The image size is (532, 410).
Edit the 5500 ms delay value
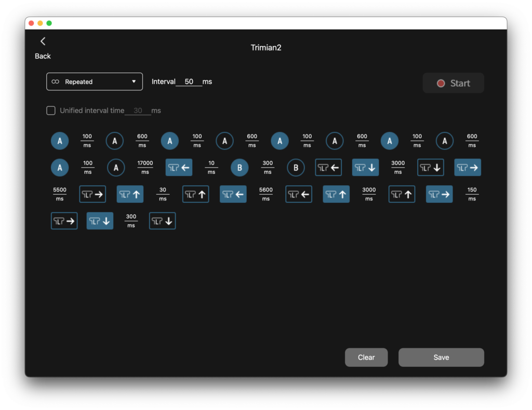click(x=60, y=190)
